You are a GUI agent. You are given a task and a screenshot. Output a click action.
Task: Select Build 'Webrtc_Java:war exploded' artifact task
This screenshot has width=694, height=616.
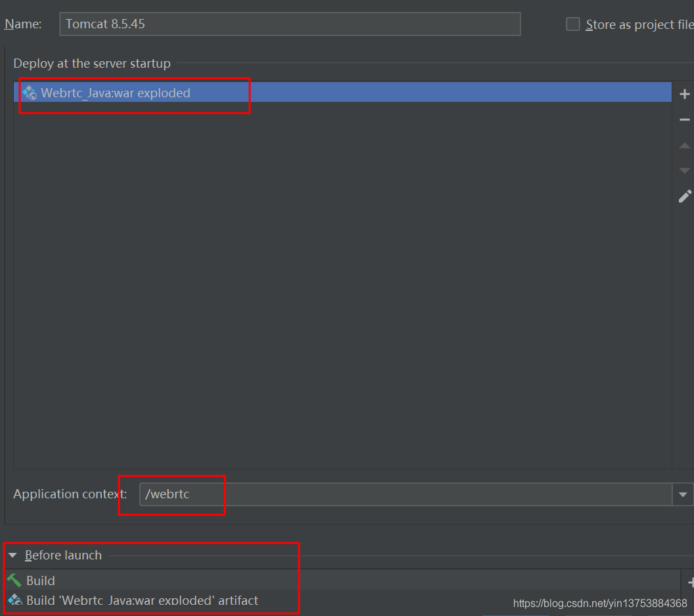pyautogui.click(x=343, y=600)
